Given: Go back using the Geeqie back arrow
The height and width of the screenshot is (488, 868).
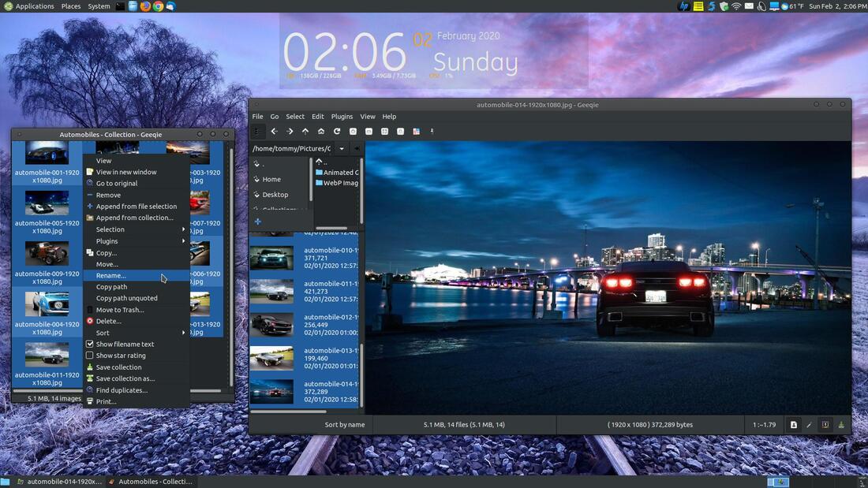Looking at the screenshot, I should [x=274, y=132].
